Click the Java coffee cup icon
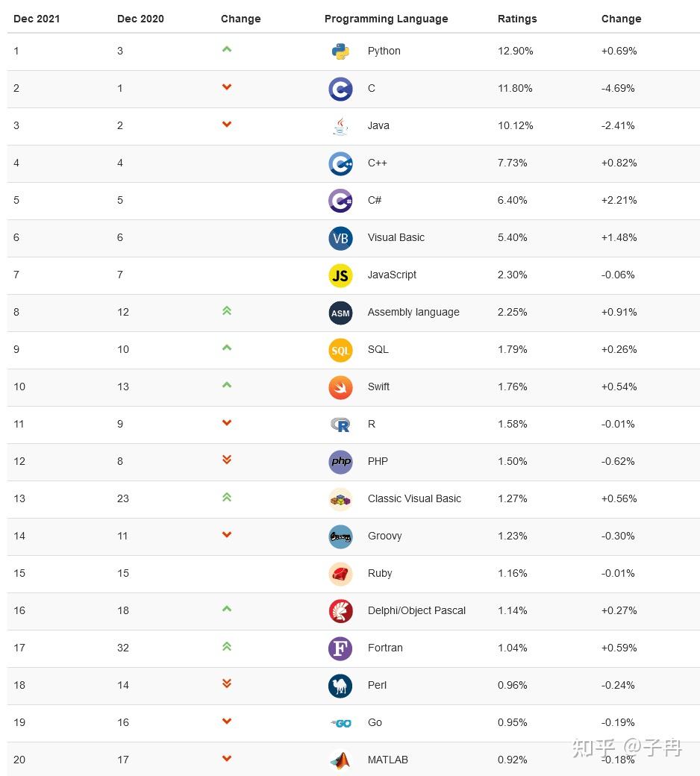The height and width of the screenshot is (776, 700). tap(340, 126)
